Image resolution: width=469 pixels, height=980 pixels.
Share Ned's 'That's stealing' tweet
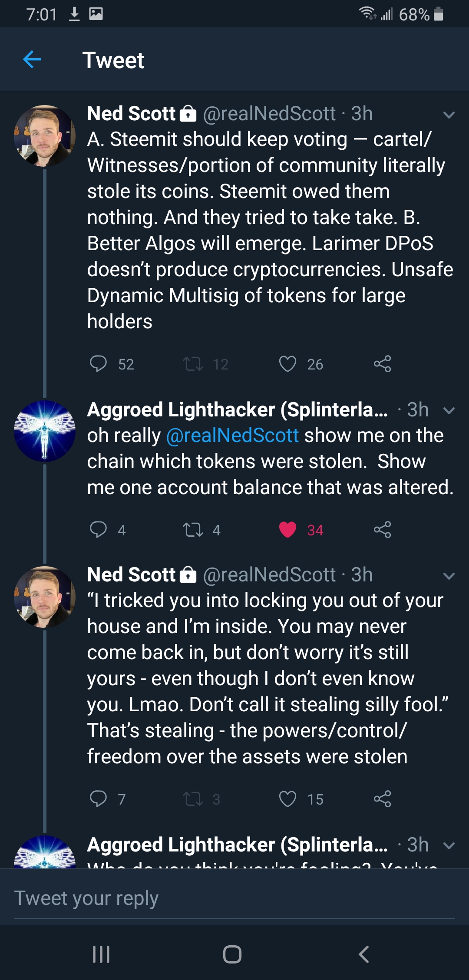382,799
